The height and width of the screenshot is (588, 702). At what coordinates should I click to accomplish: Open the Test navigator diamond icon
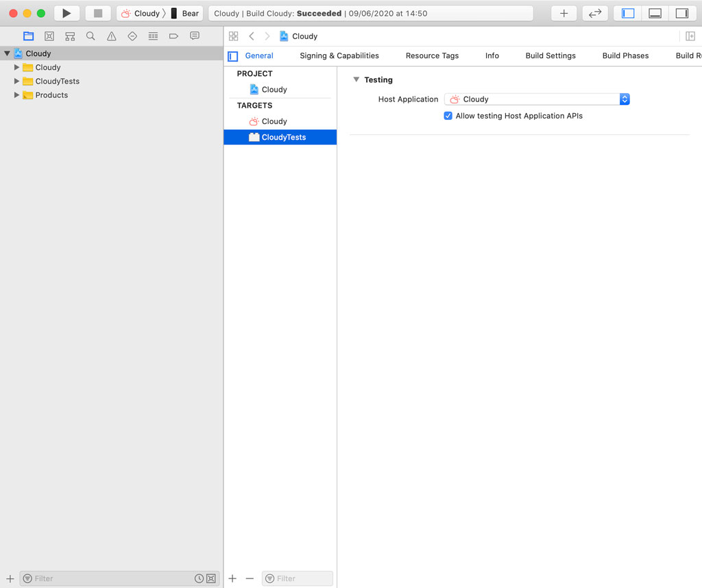132,36
